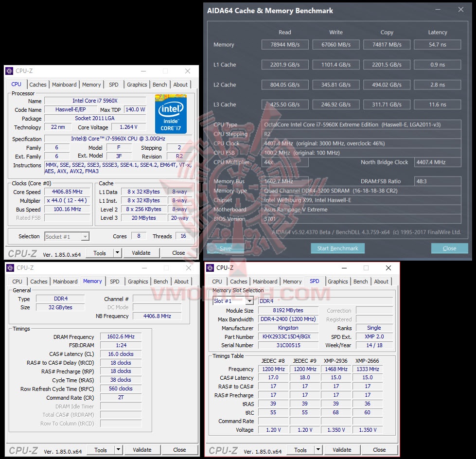Click NB Frequency value 4406.8 MHz
476x459 pixels.
coord(157,316)
